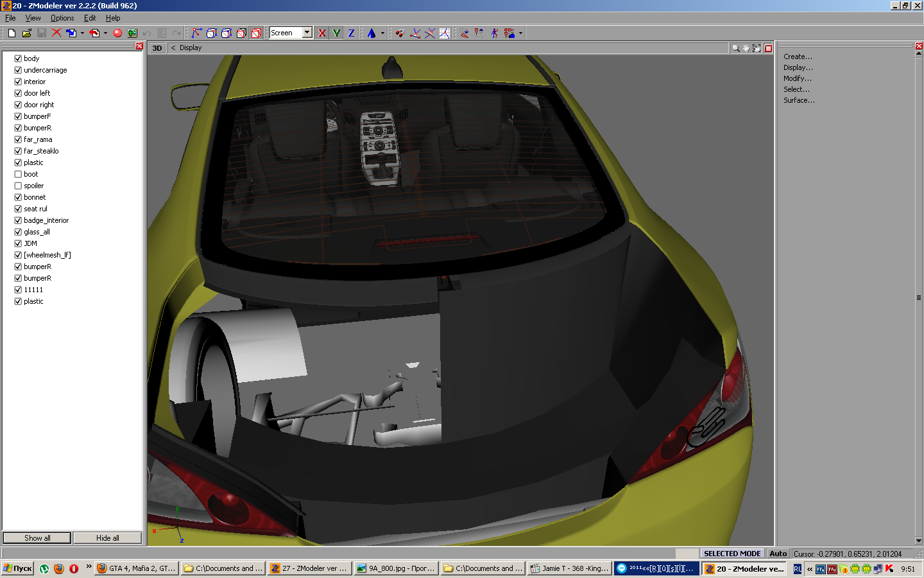Open the View menu
This screenshot has width=924, height=578.
click(33, 18)
